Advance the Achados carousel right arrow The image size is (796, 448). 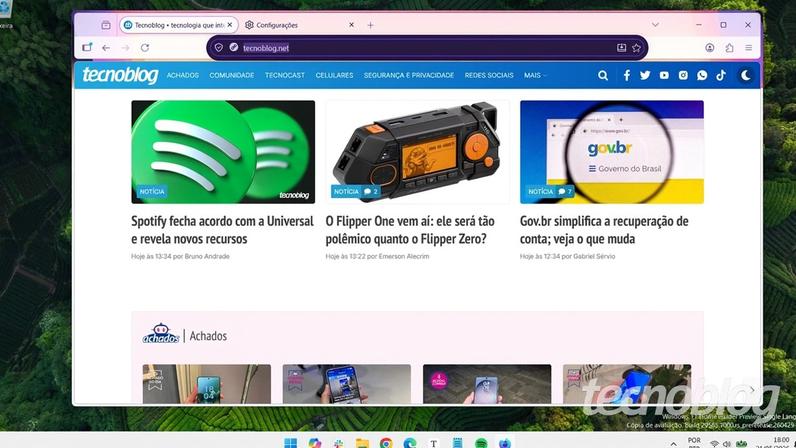click(752, 390)
